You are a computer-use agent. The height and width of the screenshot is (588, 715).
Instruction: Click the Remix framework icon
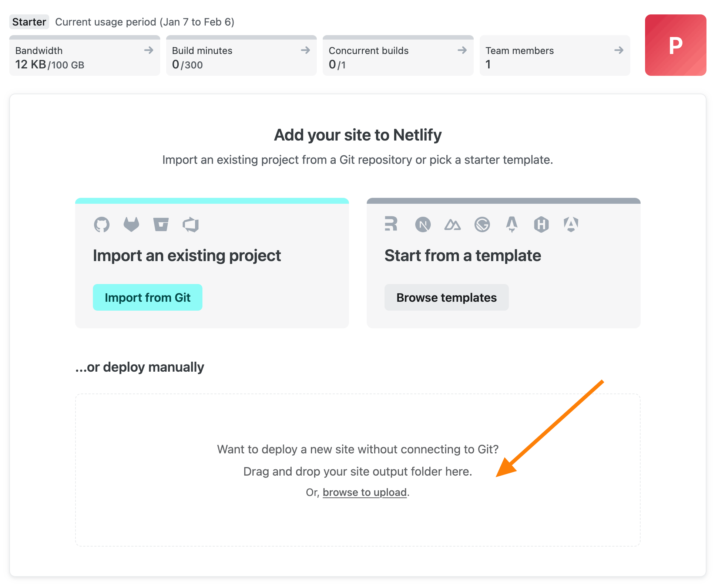pyautogui.click(x=391, y=224)
